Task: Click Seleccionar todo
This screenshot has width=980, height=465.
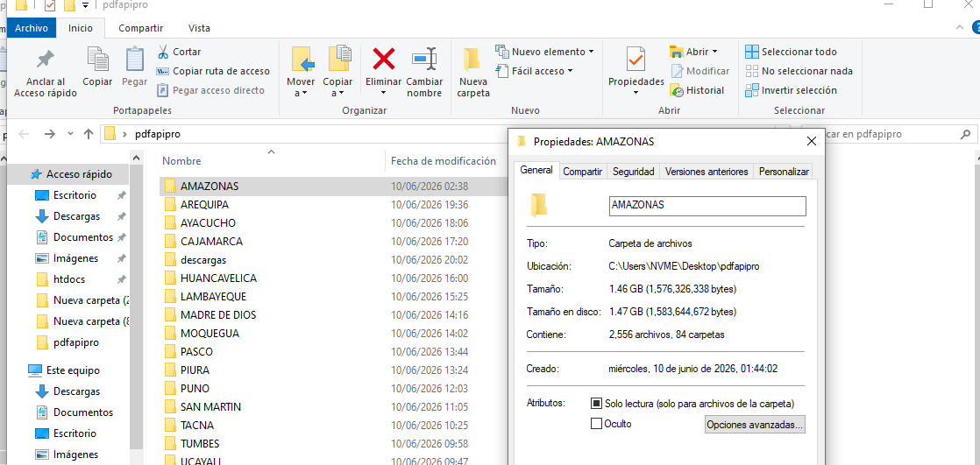Action: pyautogui.click(x=792, y=52)
